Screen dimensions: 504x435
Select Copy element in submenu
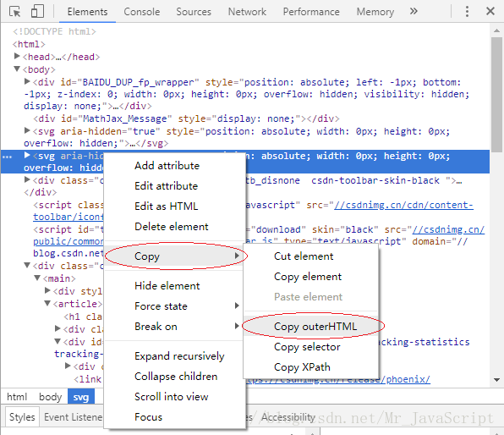click(311, 277)
